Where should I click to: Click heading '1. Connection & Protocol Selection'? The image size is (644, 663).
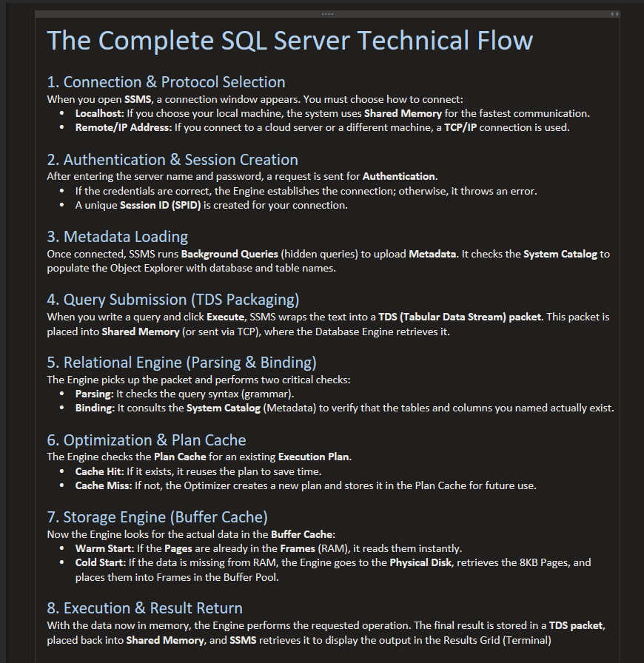[x=166, y=82]
